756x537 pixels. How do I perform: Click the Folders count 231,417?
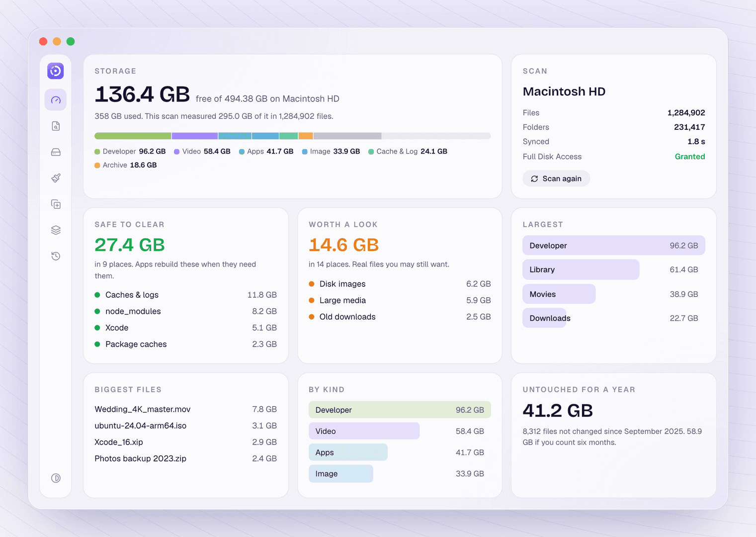tap(689, 127)
